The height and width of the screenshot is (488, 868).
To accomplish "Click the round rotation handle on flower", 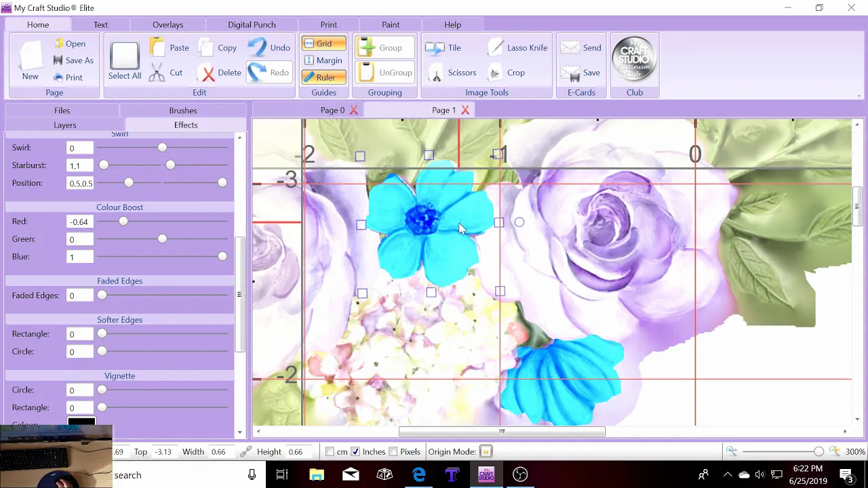I will tap(519, 222).
